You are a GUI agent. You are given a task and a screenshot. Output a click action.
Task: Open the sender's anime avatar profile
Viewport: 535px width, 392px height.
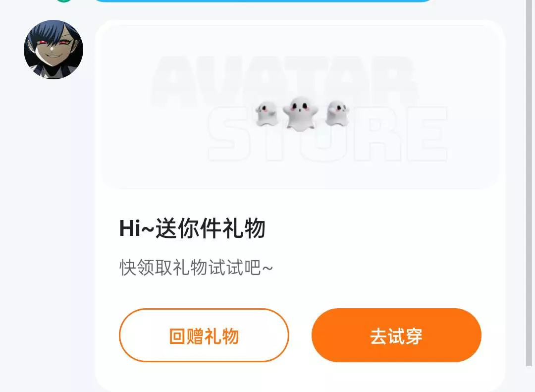53,50
